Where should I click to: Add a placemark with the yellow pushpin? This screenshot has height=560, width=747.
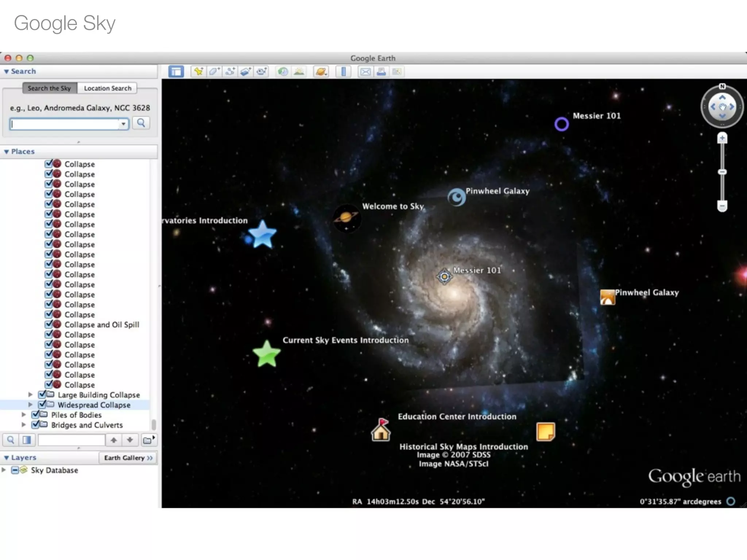point(198,71)
